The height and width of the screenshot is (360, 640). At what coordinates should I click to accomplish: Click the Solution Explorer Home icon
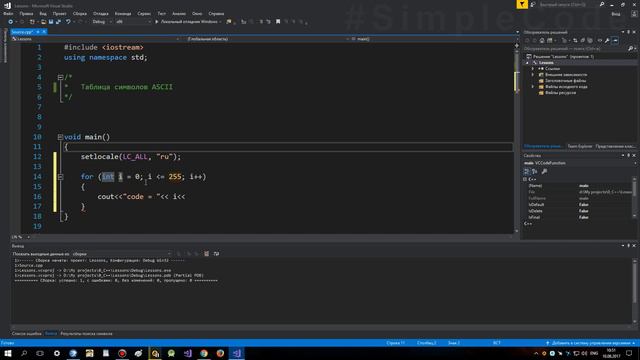pyautogui.click(x=542, y=40)
